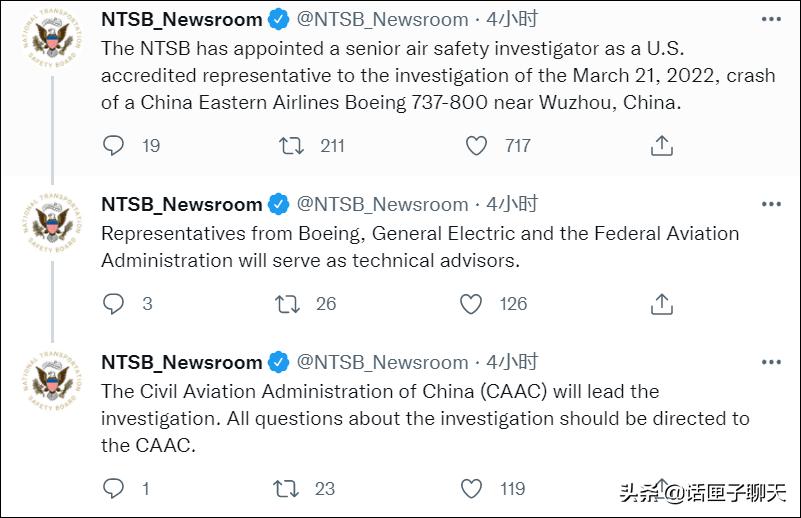This screenshot has height=518, width=801.
Task: Open NTSB avatar on the third tweet
Action: click(x=52, y=381)
